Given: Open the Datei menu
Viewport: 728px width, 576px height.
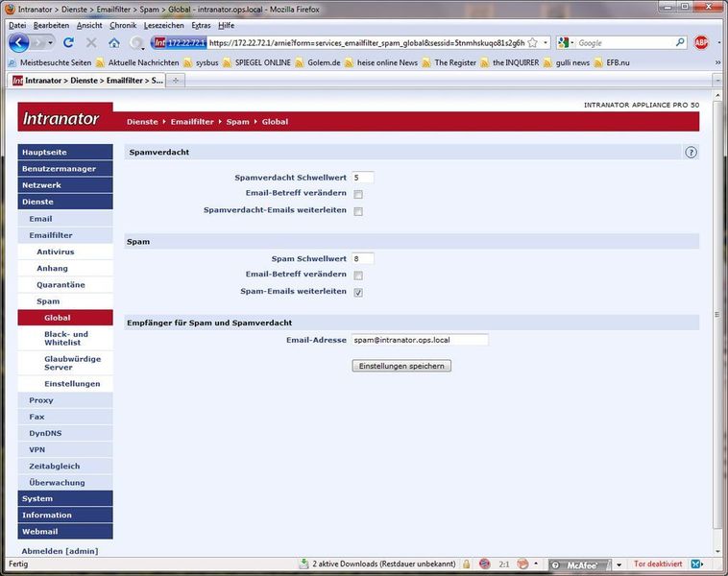Looking at the screenshot, I should (17, 26).
